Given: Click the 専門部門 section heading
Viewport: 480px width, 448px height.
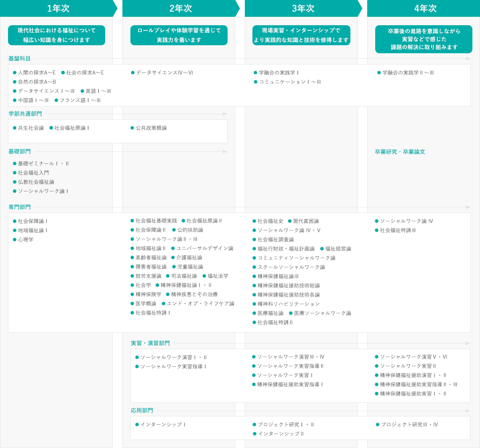Looking at the screenshot, I should 20,207.
